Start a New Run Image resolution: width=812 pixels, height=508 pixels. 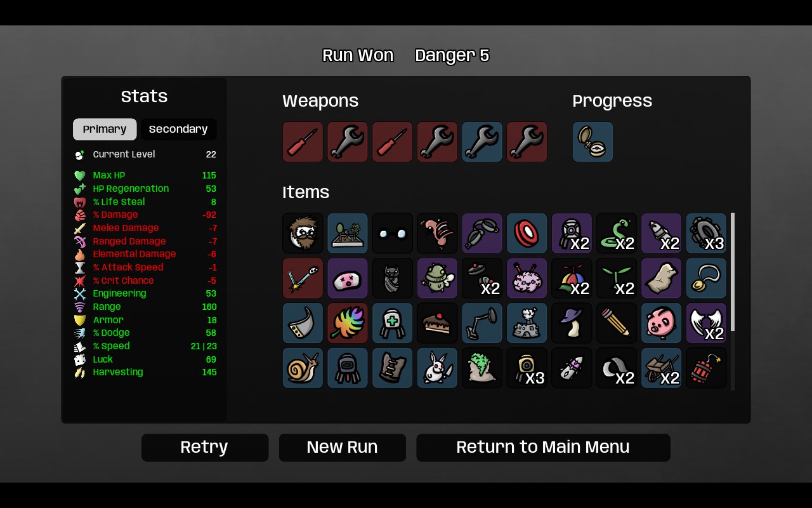(343, 448)
